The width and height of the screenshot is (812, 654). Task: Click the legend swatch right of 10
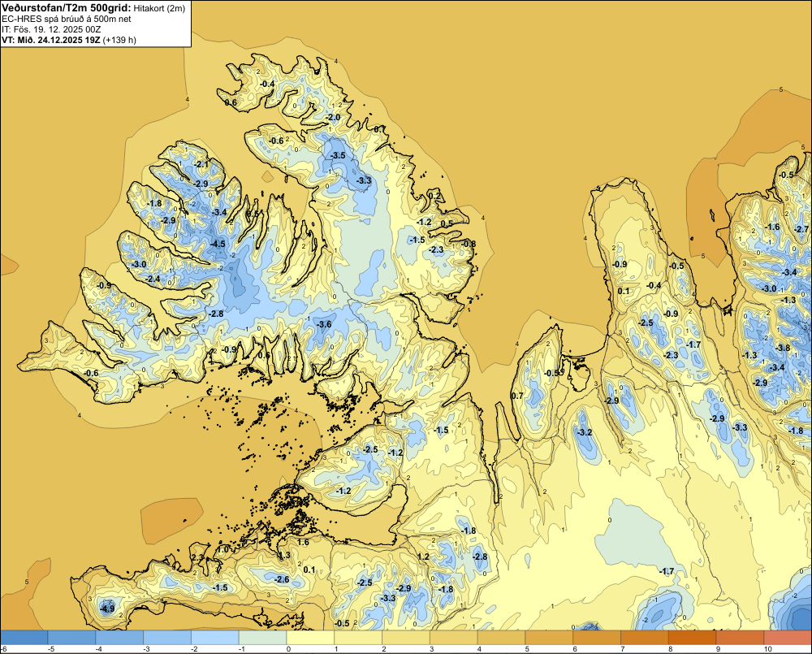(x=788, y=638)
